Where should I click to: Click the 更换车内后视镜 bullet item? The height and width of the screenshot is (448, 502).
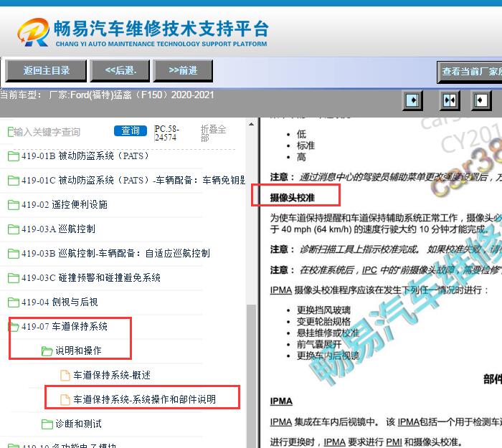pyautogui.click(x=328, y=356)
